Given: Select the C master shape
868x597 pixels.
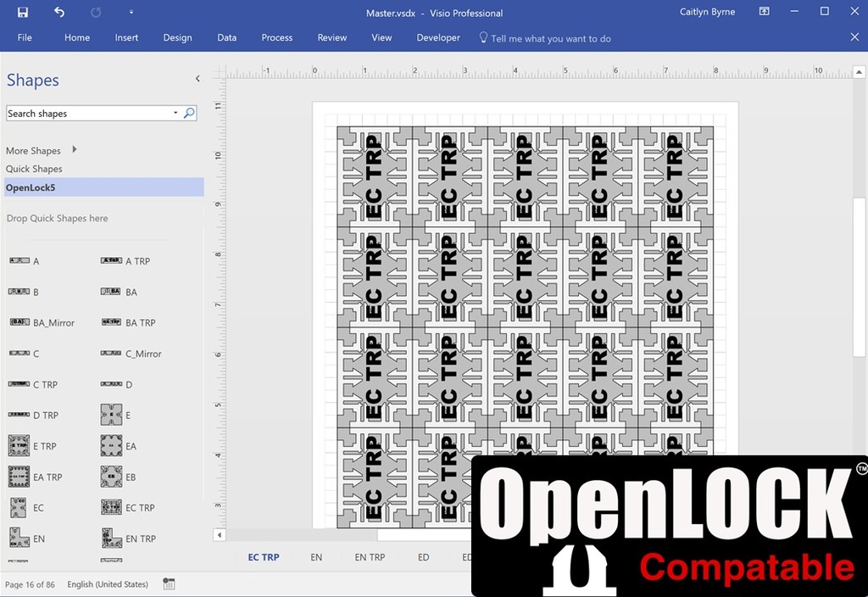Looking at the screenshot, I should coord(23,354).
